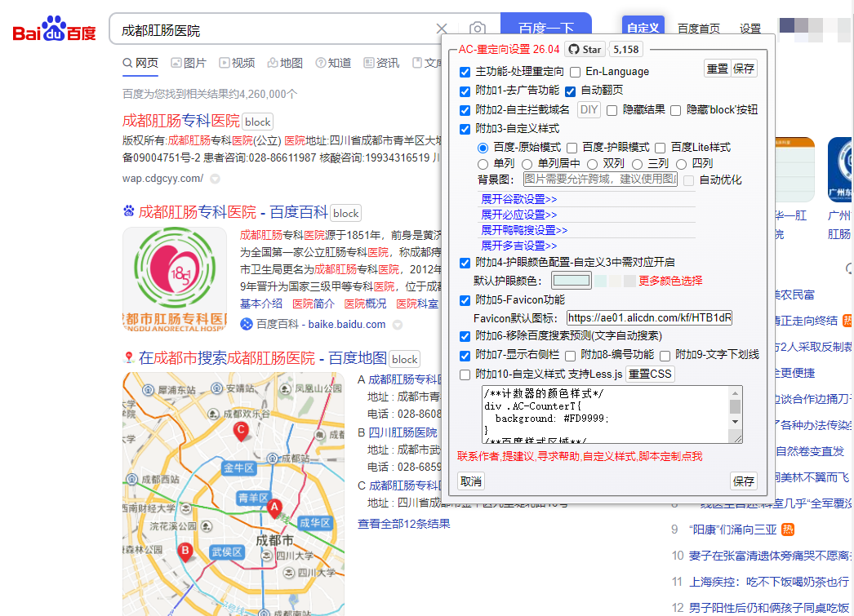Open the 默认护眼颜色 color picker

point(571,281)
